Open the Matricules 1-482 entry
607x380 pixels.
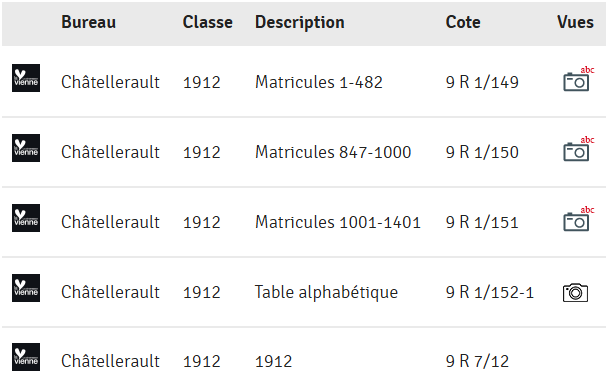pos(319,82)
